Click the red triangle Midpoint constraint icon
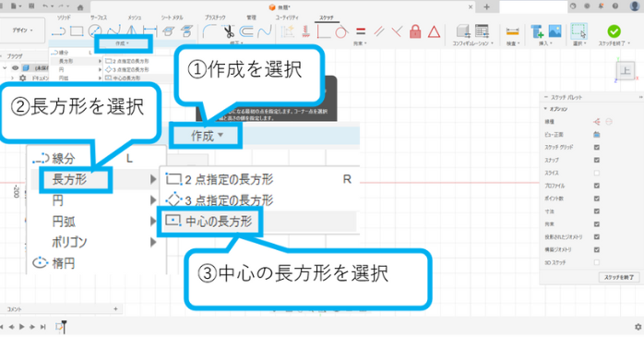Viewport: 644px width, 337px height. coord(435,31)
